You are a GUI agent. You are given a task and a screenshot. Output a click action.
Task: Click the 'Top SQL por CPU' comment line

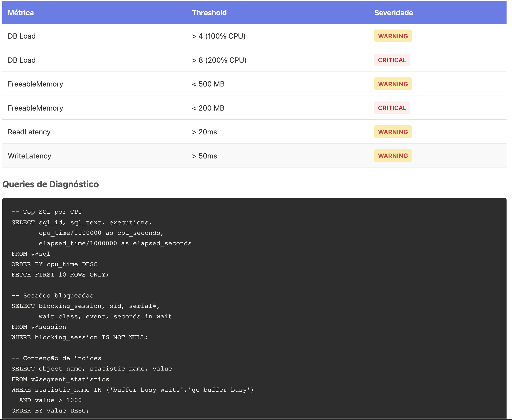tap(47, 212)
